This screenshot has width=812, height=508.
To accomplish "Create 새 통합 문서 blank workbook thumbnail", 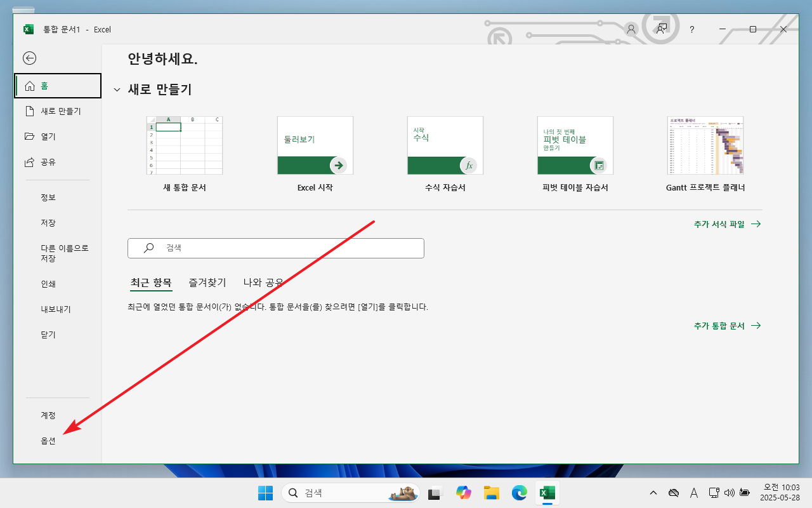I will 185,145.
